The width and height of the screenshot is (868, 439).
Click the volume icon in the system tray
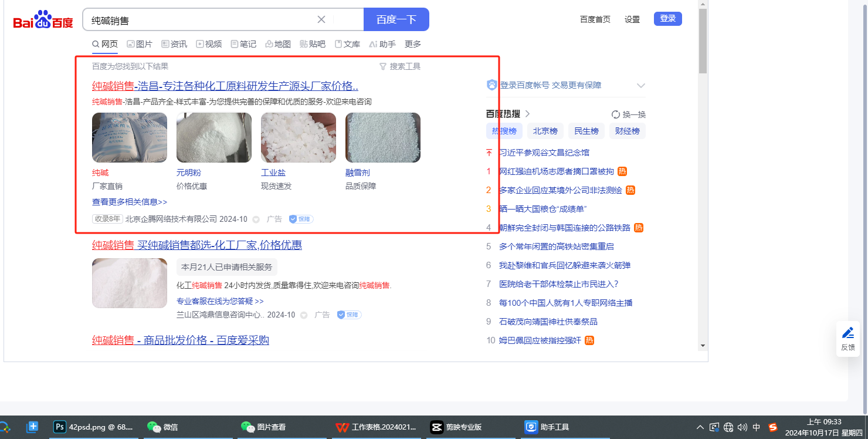[x=742, y=427]
